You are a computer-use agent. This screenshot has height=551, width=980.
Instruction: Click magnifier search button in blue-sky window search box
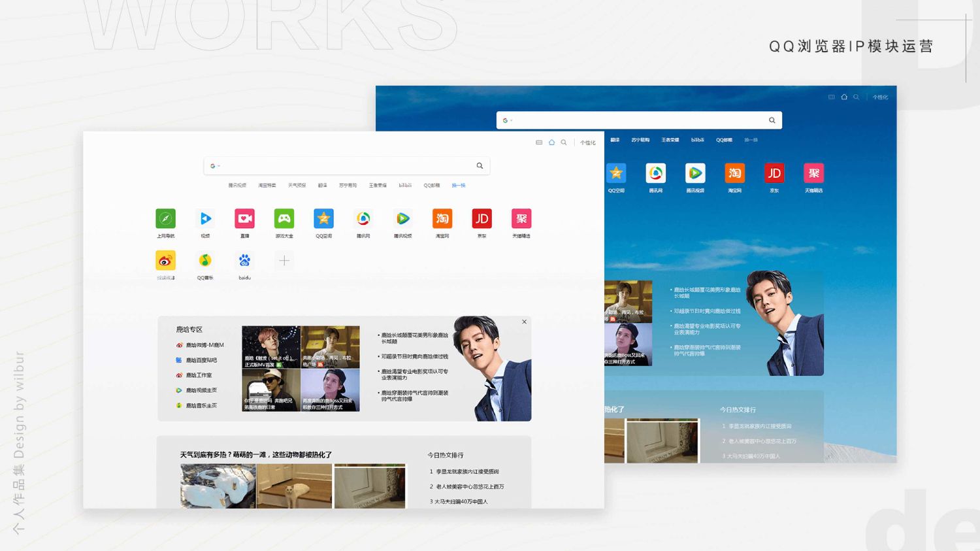(772, 120)
